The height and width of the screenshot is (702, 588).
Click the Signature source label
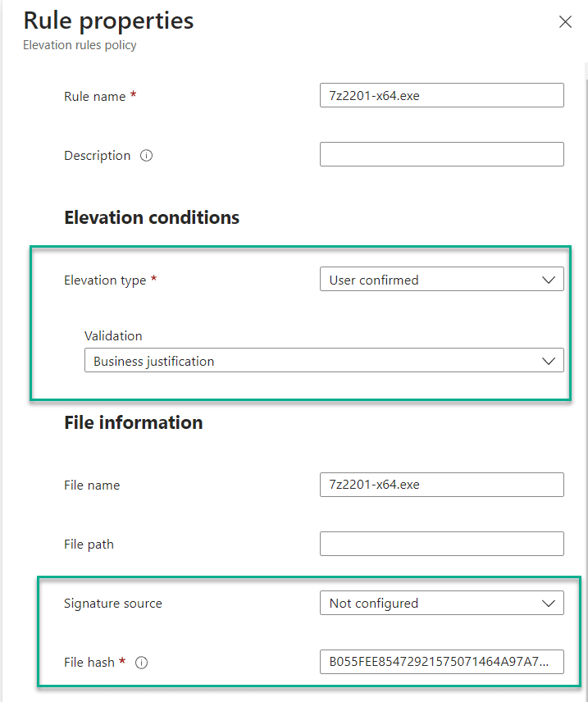coord(113,604)
